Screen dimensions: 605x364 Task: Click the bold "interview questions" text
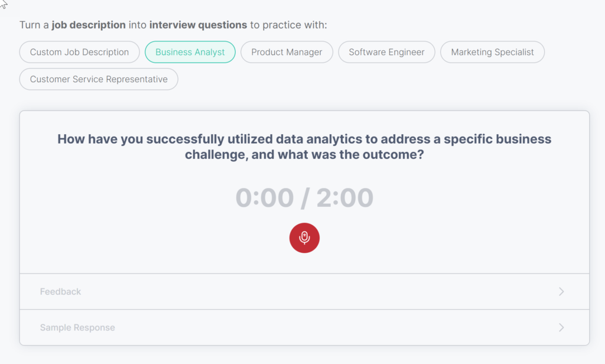(198, 25)
